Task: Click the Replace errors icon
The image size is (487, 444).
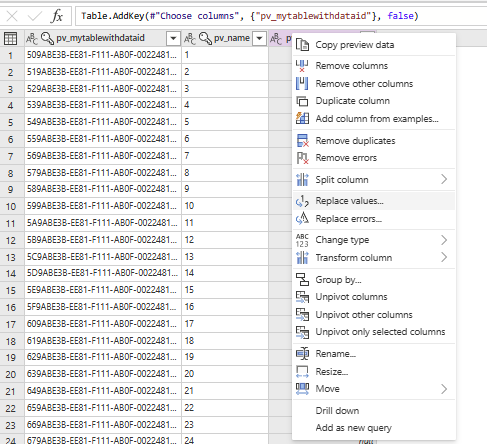Action: 302,219
